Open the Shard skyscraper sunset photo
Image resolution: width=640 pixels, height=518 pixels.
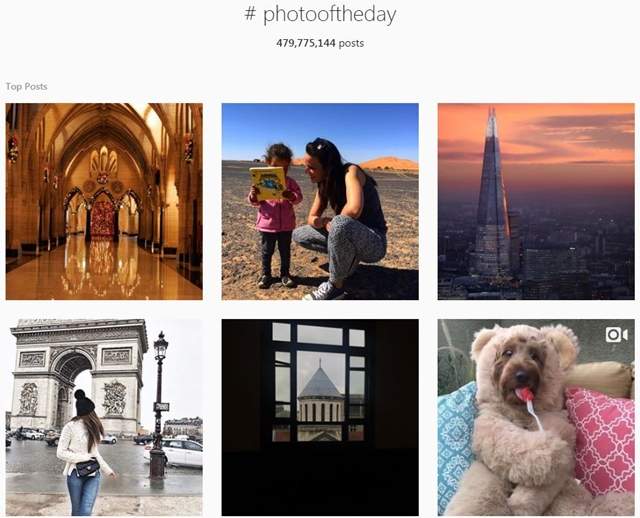point(536,202)
